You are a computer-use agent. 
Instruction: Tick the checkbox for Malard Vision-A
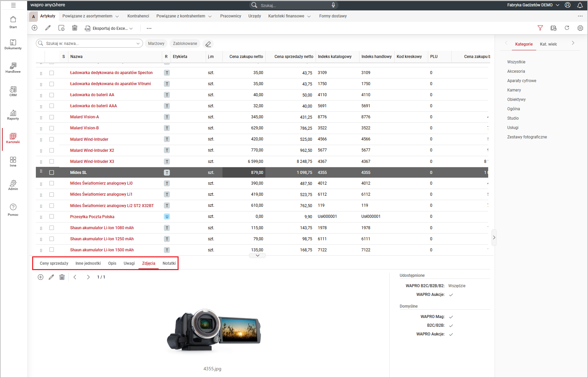click(x=52, y=117)
